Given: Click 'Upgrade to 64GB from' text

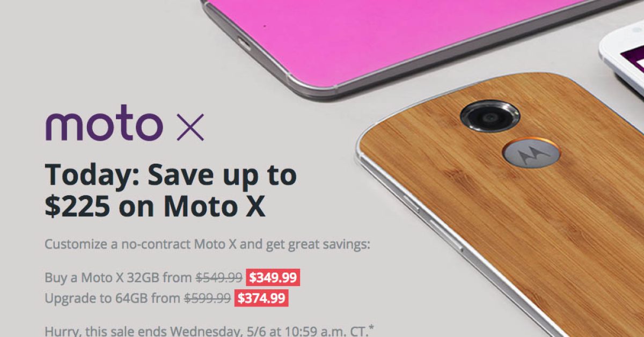Looking at the screenshot, I should 113,298.
